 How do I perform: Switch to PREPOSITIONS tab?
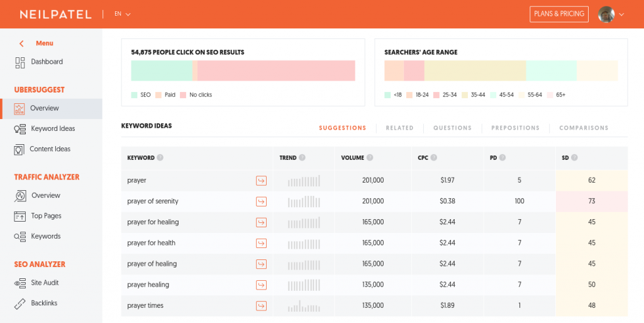[516, 128]
